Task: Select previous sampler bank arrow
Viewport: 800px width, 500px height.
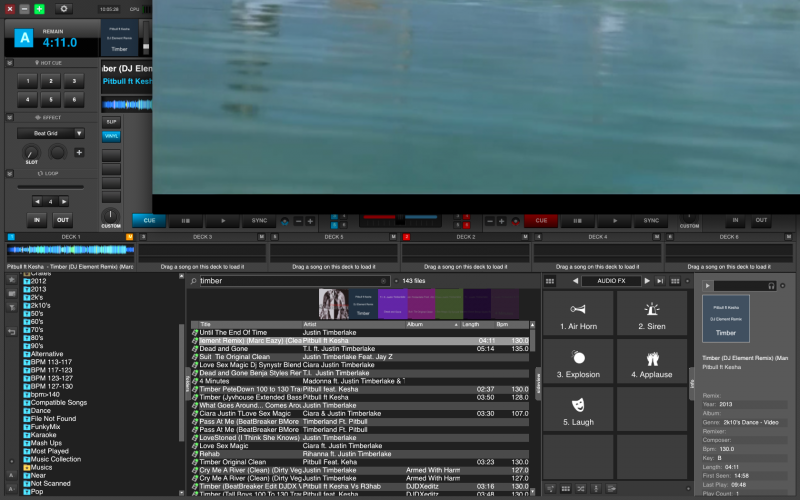Action: tap(576, 281)
